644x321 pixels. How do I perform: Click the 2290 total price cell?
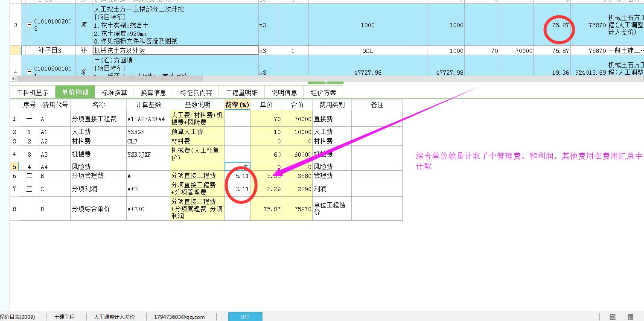pyautogui.click(x=297, y=189)
